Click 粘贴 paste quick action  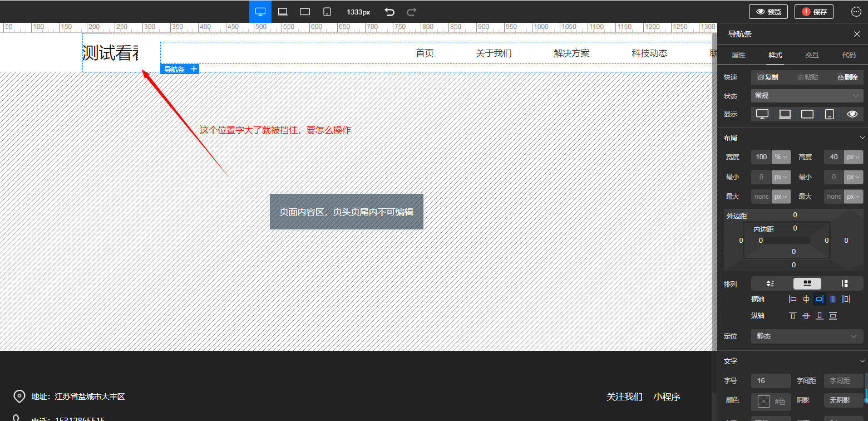pos(808,77)
